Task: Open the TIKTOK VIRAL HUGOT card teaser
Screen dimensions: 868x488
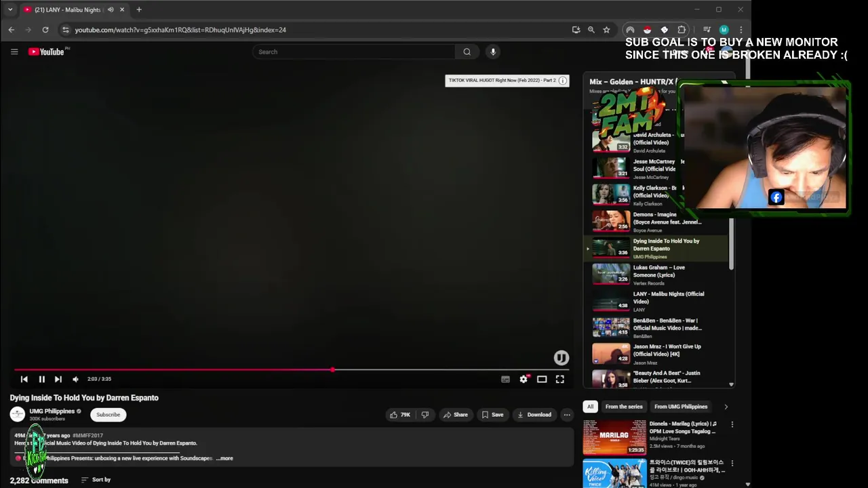Action: click(502, 81)
